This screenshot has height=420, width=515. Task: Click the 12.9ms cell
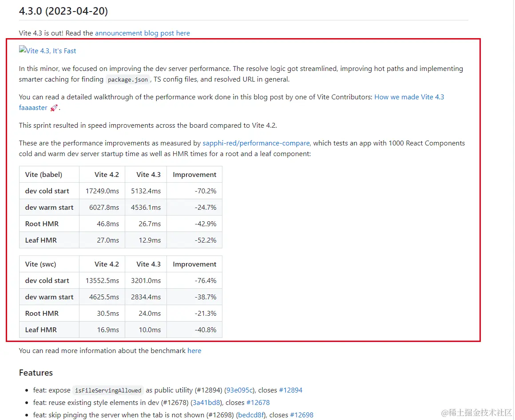[146, 240]
